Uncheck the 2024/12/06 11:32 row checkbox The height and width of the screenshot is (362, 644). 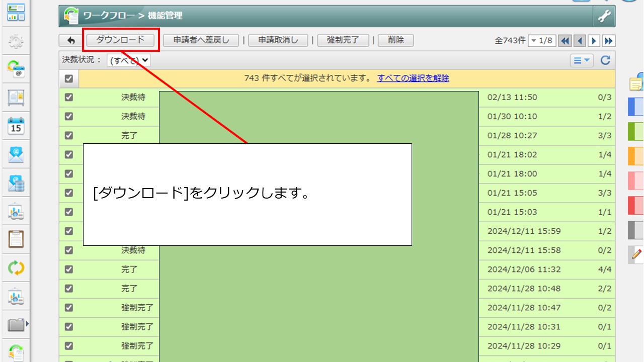click(69, 269)
